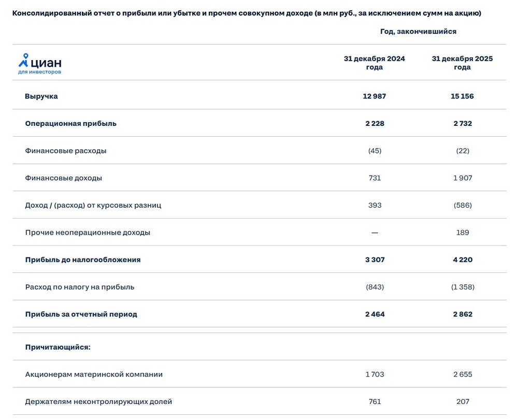Select the '31 декабря 2025 года' column header

pos(462,63)
